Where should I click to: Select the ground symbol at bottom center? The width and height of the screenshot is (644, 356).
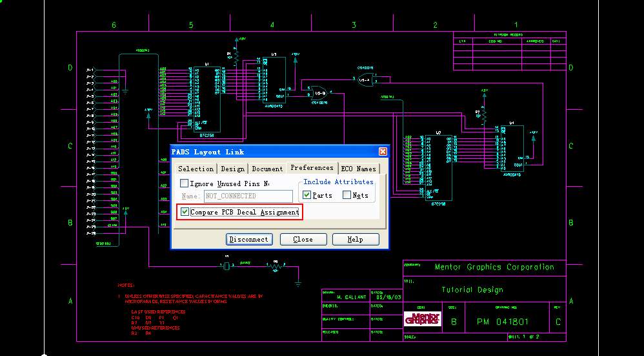coord(297,284)
